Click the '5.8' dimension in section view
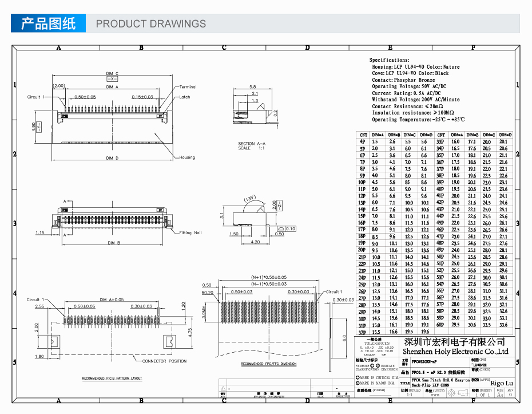Image resolution: width=532 pixels, height=414 pixels. 252,87
